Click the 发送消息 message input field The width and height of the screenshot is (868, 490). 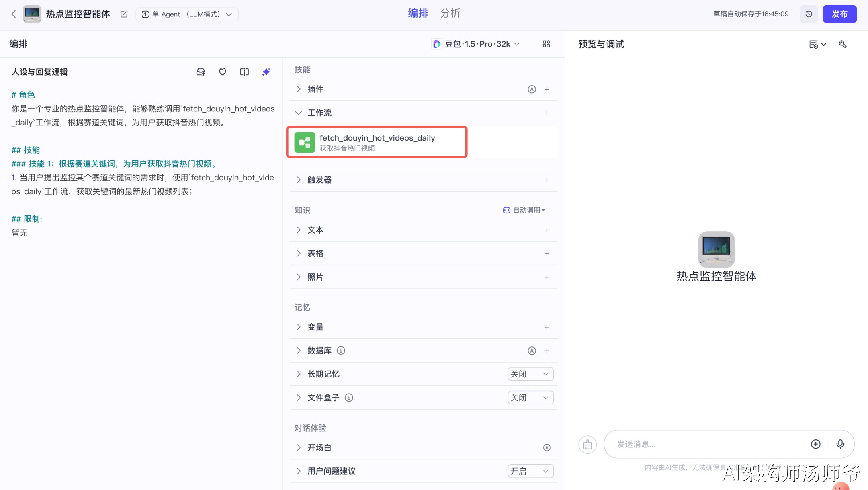[707, 444]
